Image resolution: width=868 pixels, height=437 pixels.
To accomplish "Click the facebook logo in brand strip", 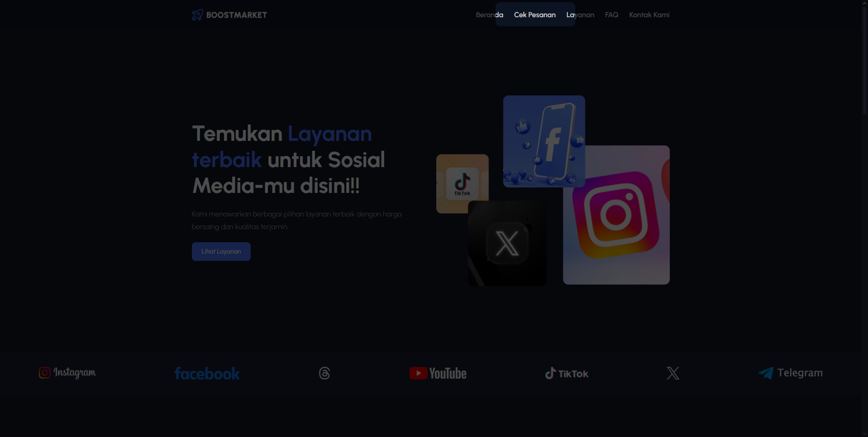I will click(207, 374).
